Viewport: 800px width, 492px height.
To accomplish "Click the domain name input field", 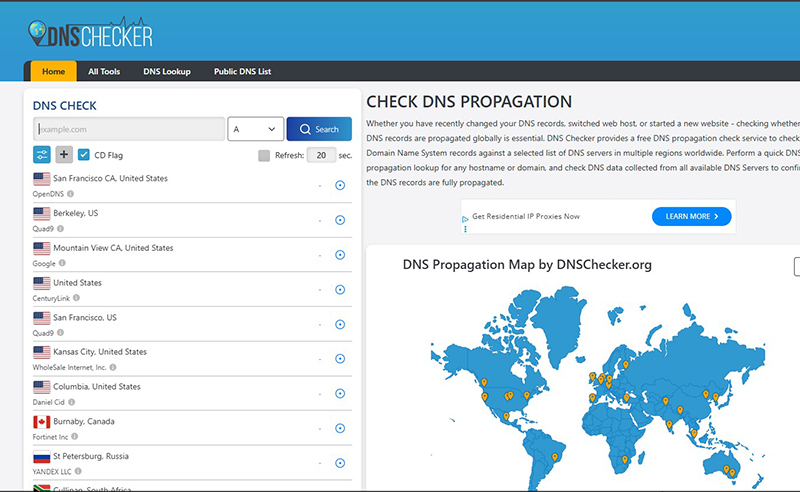I will click(x=129, y=129).
